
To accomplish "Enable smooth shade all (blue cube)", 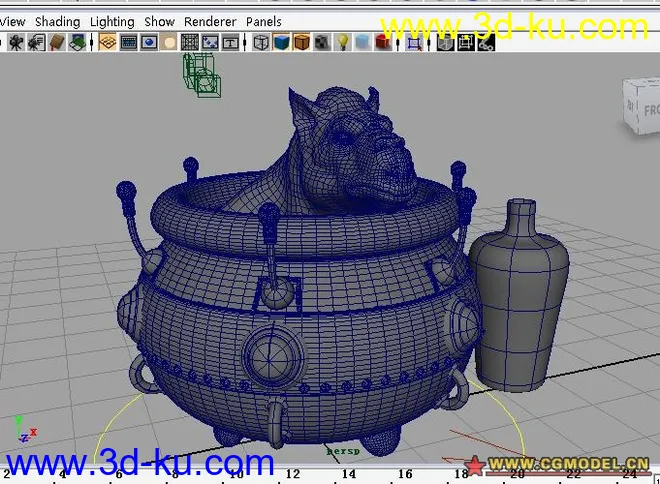I will point(281,42).
